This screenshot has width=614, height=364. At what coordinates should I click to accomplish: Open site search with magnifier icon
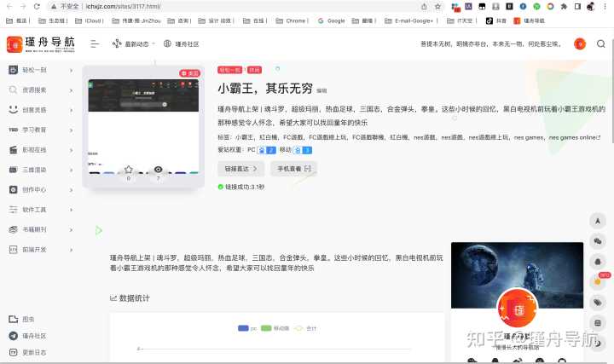tap(601, 43)
